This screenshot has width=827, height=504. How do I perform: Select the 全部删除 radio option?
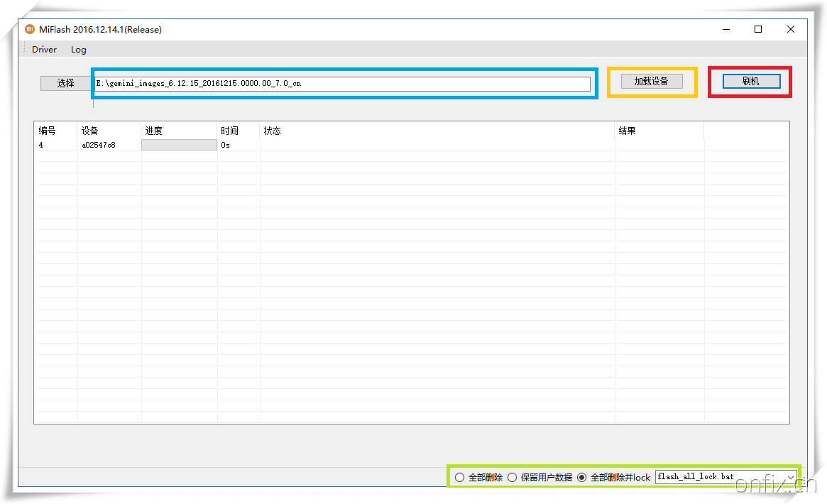459,478
